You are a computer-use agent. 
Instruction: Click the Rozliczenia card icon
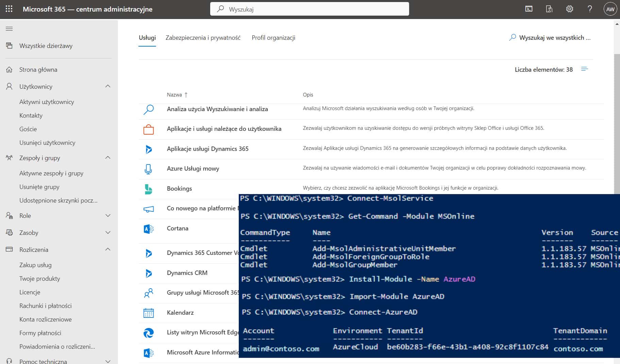pyautogui.click(x=9, y=249)
